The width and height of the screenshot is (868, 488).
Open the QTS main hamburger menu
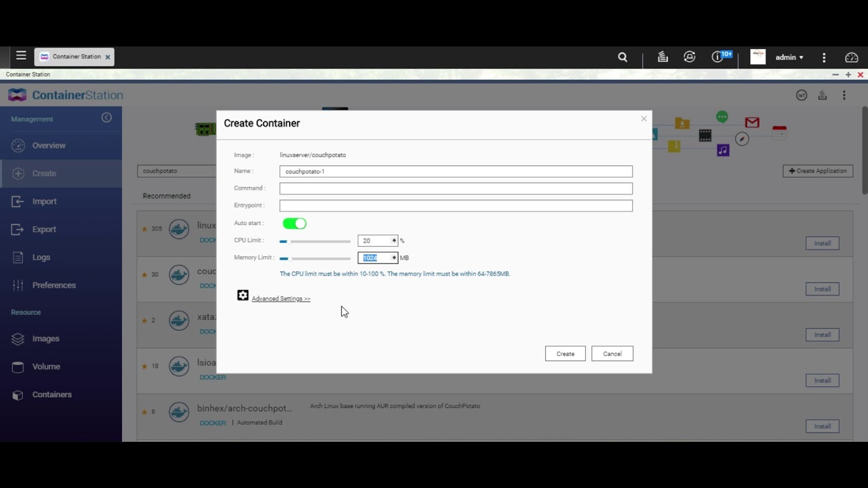(21, 56)
